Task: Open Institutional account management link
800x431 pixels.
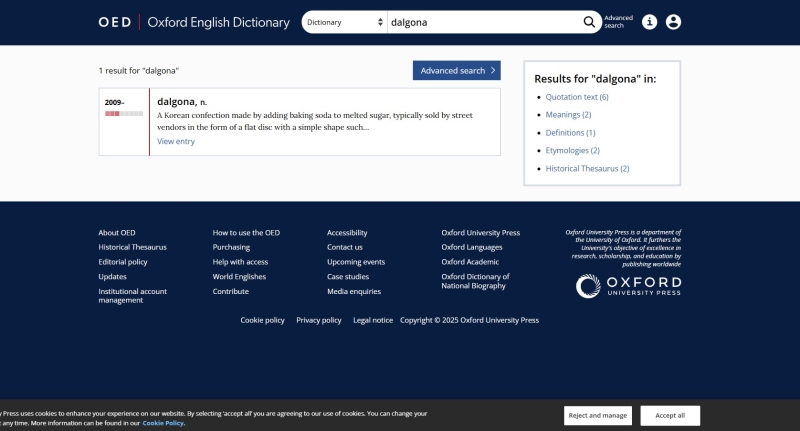Action: [x=132, y=296]
